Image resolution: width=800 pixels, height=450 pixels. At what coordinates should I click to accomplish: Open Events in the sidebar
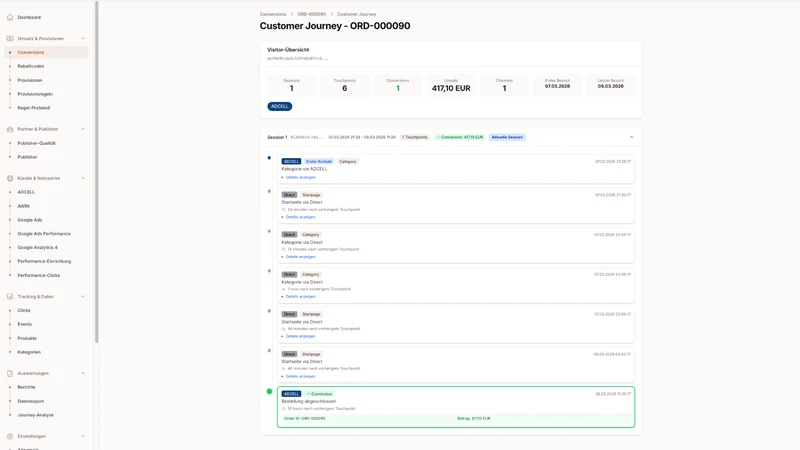[x=24, y=324]
